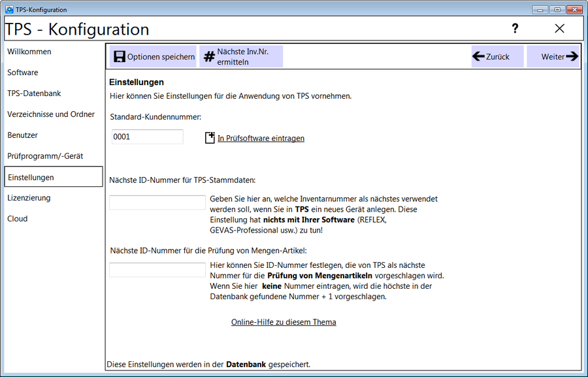Close the configuration with the large X icon
The image size is (588, 377).
pos(559,29)
